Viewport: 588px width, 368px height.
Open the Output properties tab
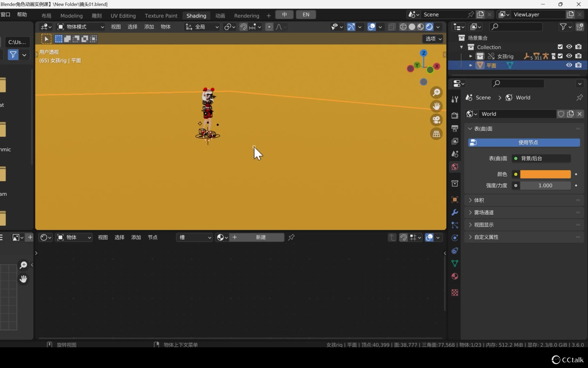click(455, 128)
